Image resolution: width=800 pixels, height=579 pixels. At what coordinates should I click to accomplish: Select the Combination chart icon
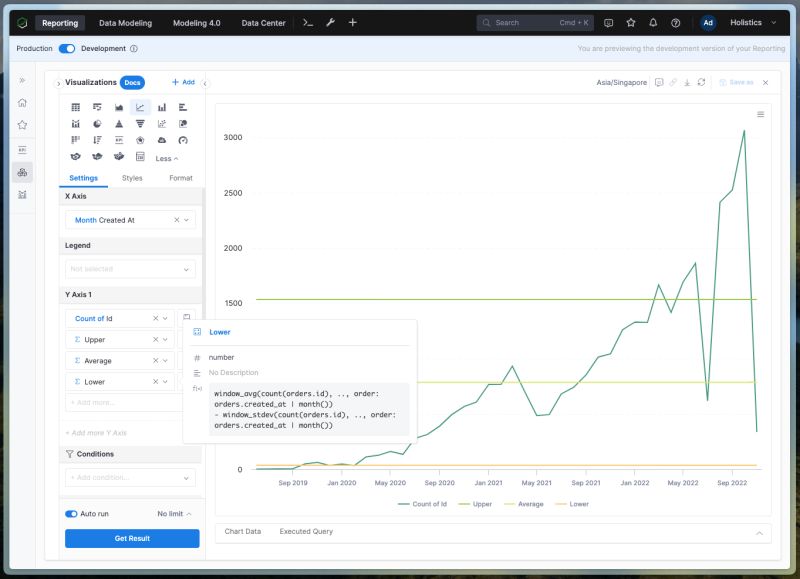76,123
